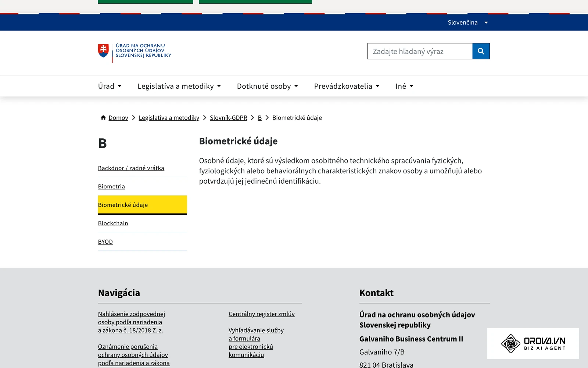Click the Navigácia footer heading
Viewport: 588px width, 368px height.
(x=119, y=293)
